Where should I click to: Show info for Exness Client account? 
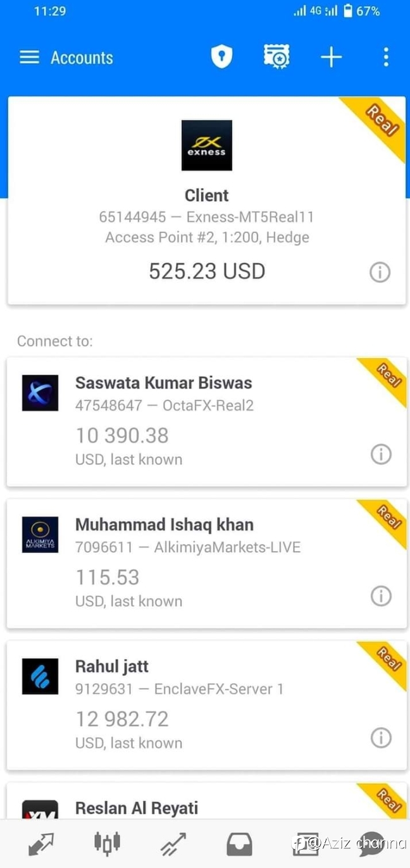point(380,273)
